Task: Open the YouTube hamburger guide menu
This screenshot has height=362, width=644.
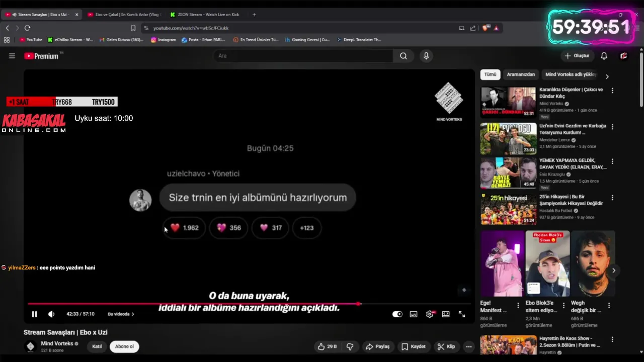Action: 12,56
